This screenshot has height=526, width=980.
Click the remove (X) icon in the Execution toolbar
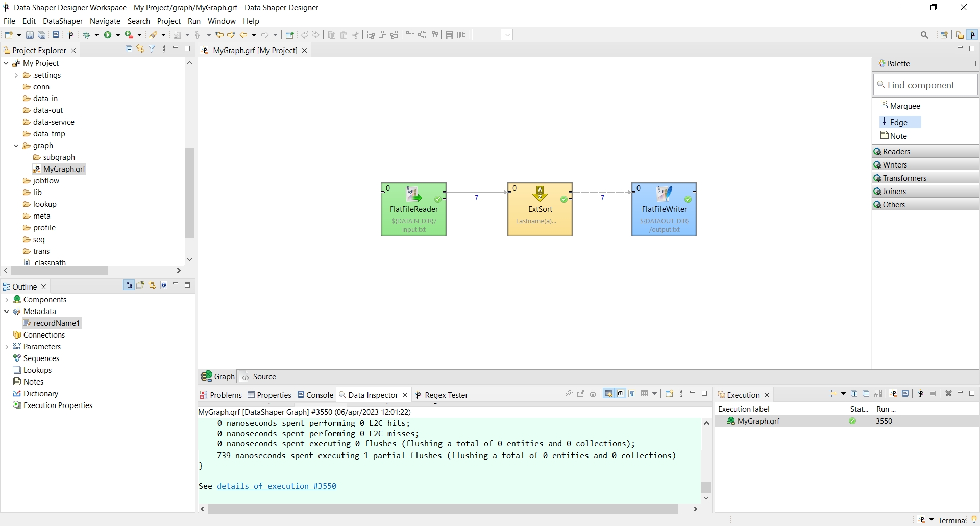(948, 394)
